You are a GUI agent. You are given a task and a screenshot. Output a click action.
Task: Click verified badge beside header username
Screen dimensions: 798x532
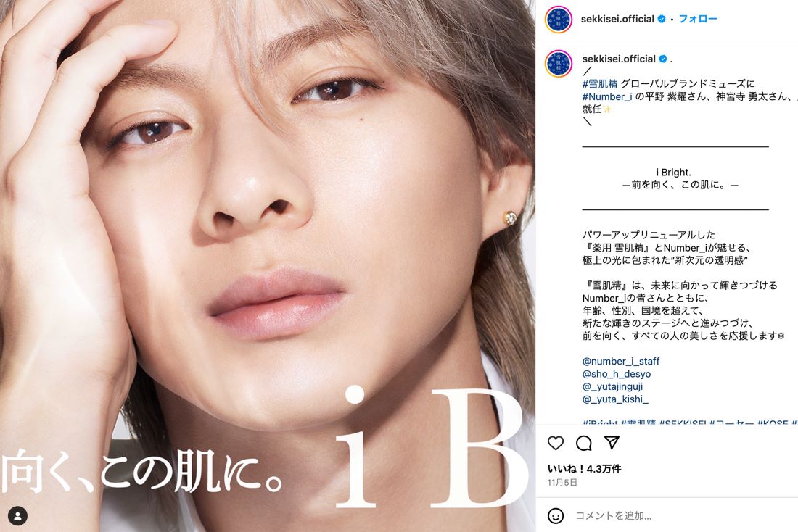point(662,19)
